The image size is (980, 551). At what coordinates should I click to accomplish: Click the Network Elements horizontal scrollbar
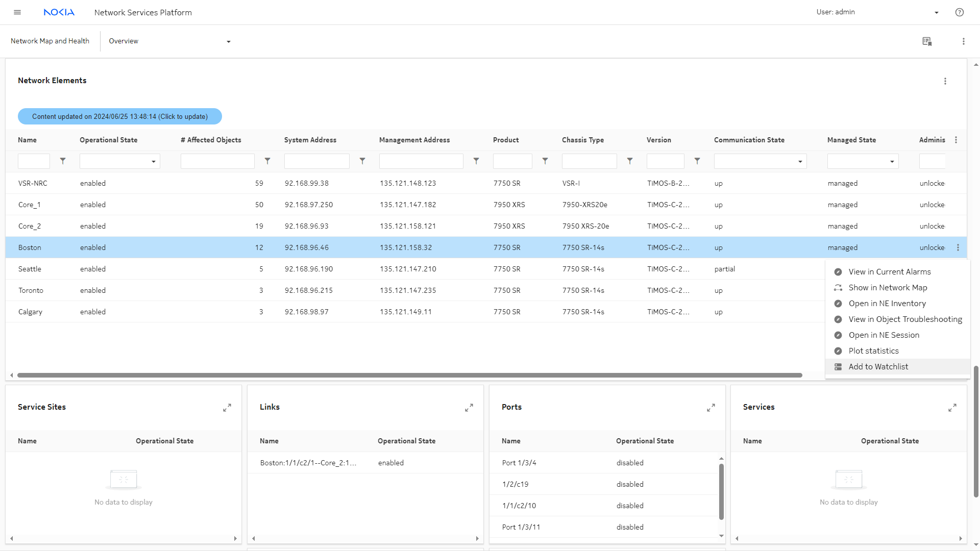pos(408,375)
